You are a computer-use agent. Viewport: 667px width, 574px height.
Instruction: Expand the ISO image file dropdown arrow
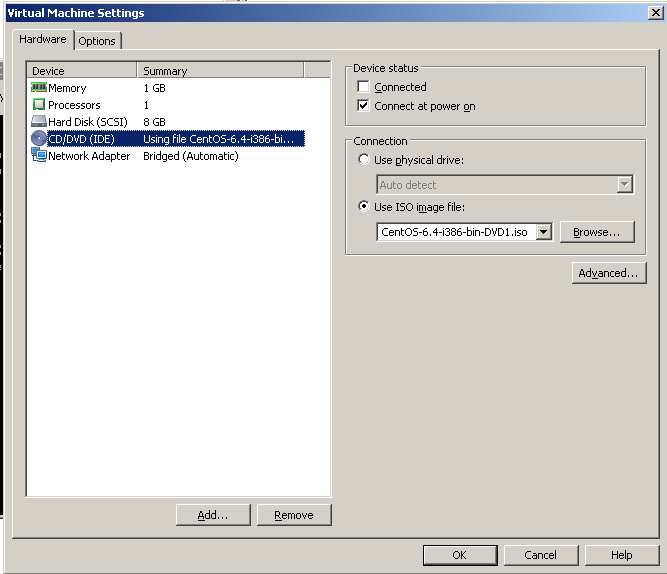coord(544,232)
